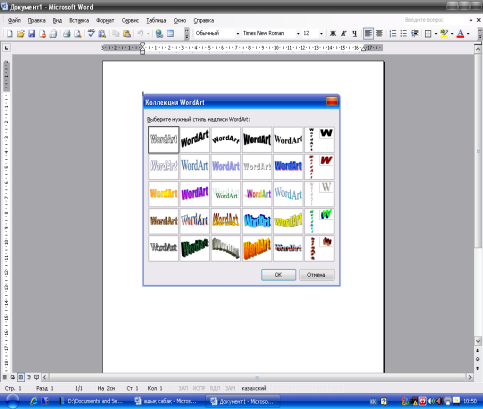Save the document with the floppy icon
Viewport: 483px width, 409px height.
32,34
